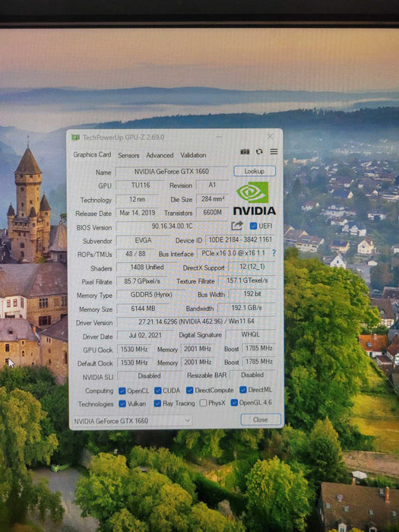This screenshot has width=399, height=532.
Task: Minimize the GPU-Z window
Action: click(x=219, y=137)
